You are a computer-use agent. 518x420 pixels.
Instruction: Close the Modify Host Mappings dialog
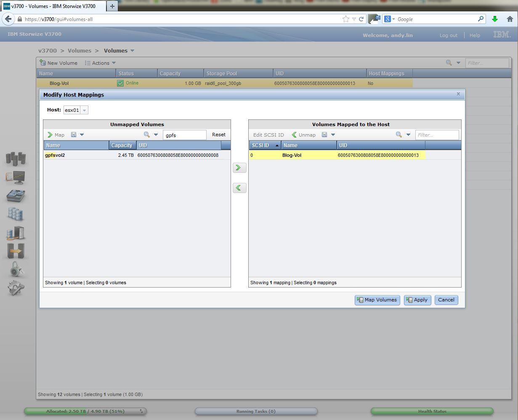[x=458, y=94]
